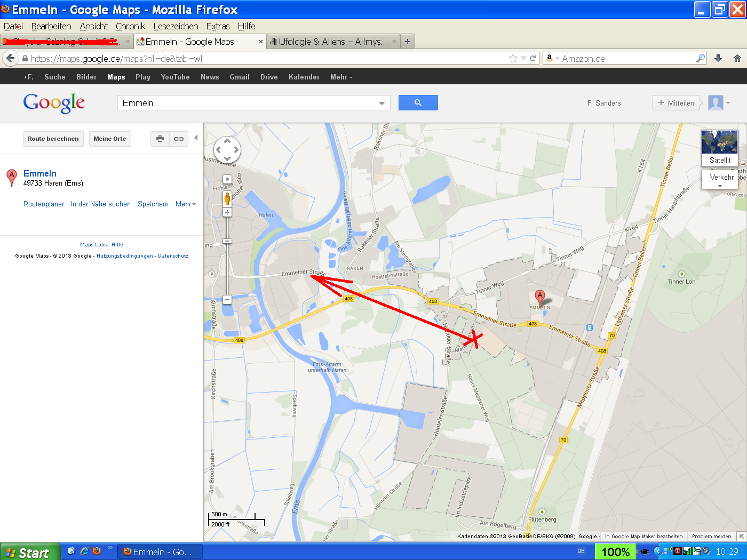This screenshot has width=747, height=560.
Task: Open F. Sanders profile name
Action: 604,103
